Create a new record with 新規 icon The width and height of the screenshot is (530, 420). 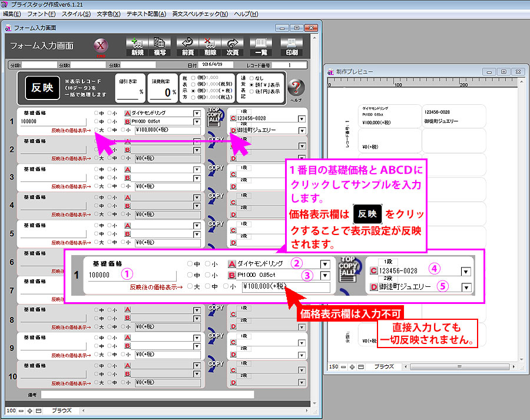(x=137, y=47)
